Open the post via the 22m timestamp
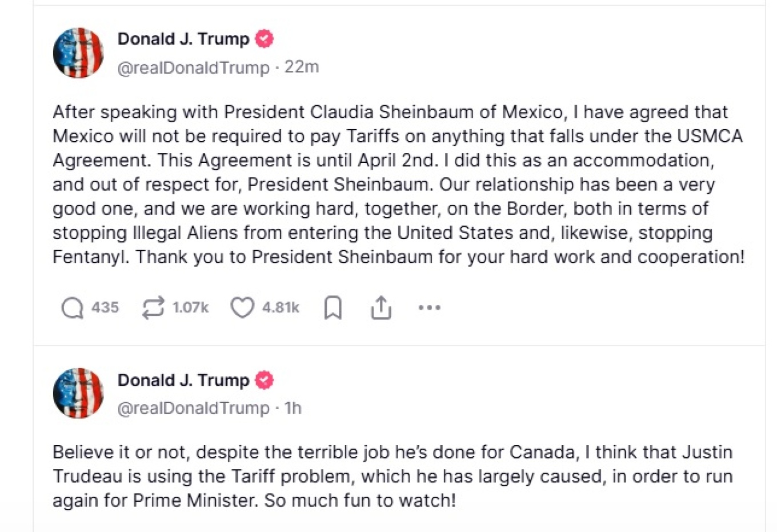Viewport: 777px width, 532px height. (x=302, y=67)
